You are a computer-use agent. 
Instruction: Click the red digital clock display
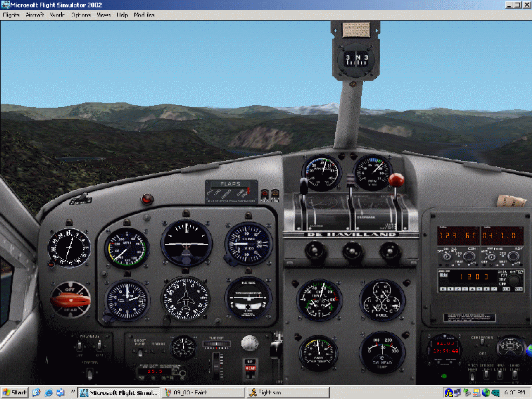coord(445,349)
